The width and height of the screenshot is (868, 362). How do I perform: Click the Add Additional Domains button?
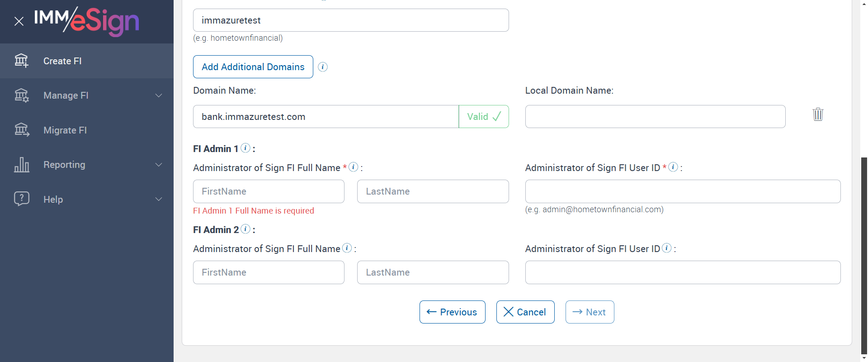click(x=253, y=67)
